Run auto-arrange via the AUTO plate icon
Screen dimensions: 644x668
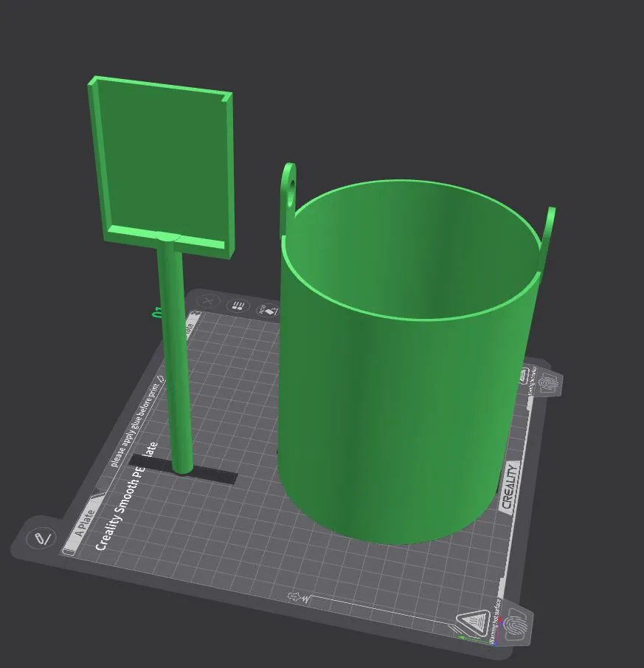click(x=269, y=309)
